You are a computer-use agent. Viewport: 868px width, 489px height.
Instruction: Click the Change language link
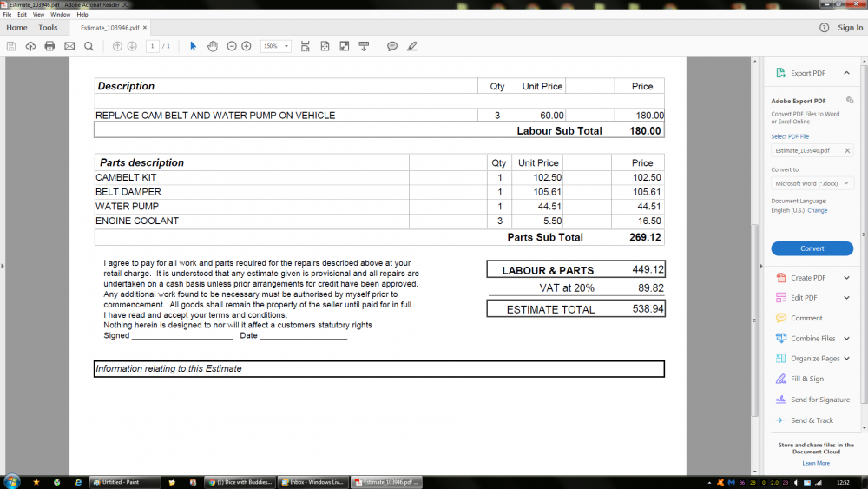coord(817,210)
